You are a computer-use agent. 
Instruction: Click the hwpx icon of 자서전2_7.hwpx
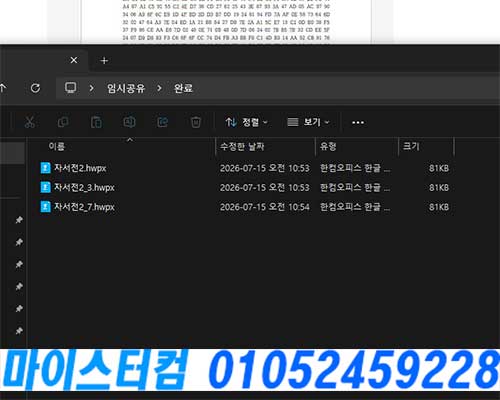[x=45, y=207]
